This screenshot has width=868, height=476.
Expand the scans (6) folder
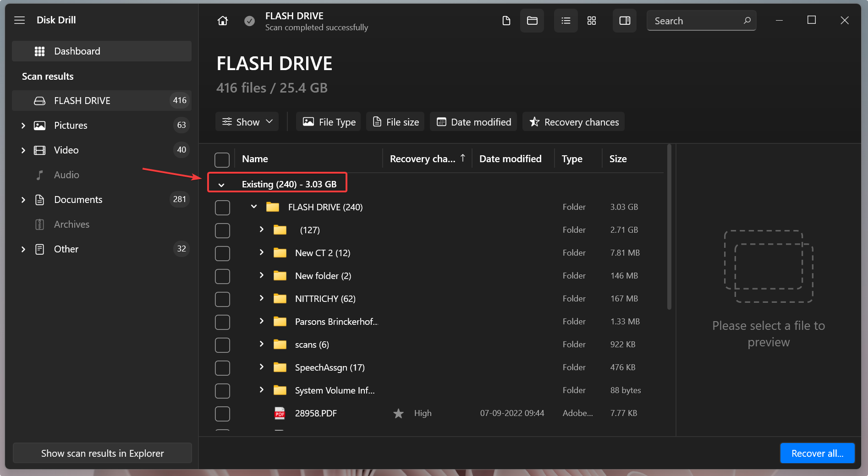pyautogui.click(x=261, y=344)
